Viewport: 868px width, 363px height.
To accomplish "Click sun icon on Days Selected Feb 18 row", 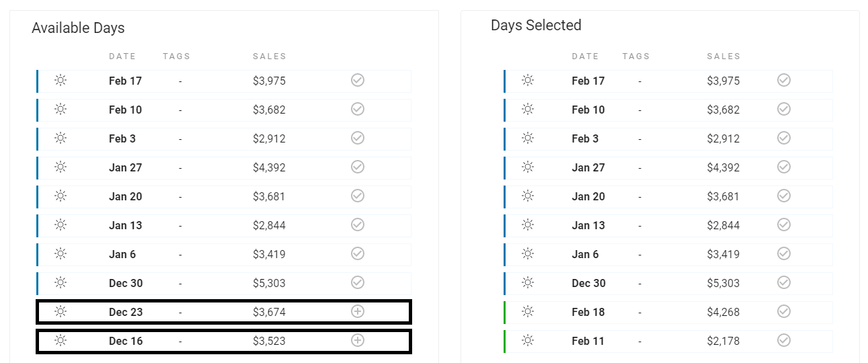I will [x=528, y=312].
